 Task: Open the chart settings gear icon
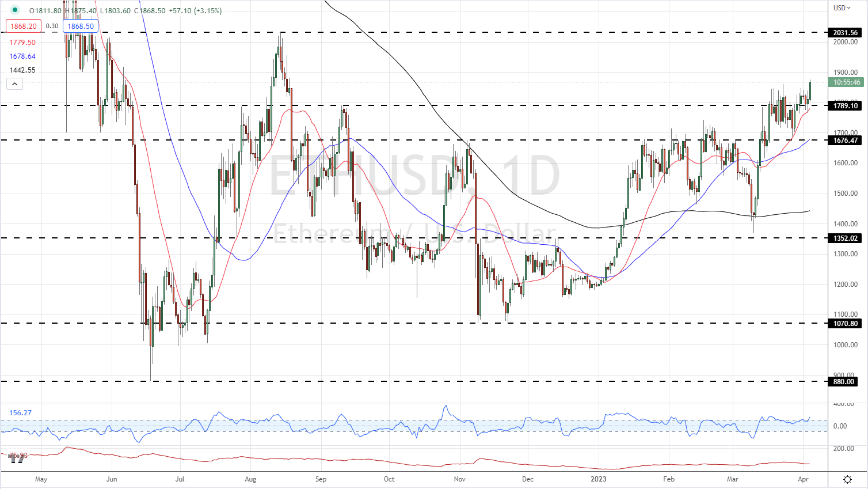[847, 479]
